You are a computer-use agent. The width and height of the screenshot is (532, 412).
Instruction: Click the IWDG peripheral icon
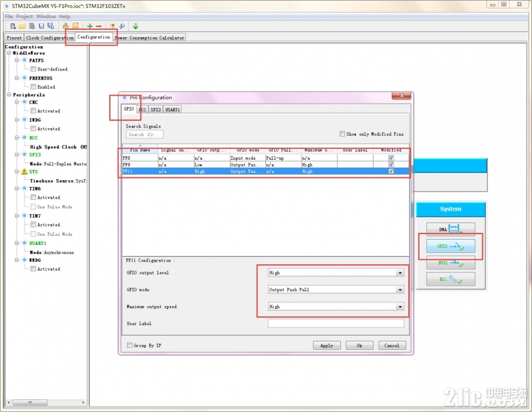[x=25, y=120]
